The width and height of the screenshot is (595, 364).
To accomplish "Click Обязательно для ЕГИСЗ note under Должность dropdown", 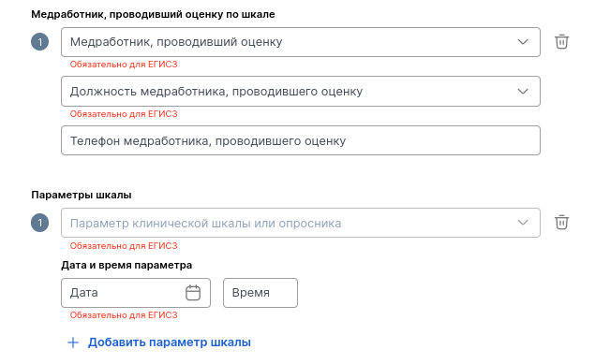I will (124, 114).
